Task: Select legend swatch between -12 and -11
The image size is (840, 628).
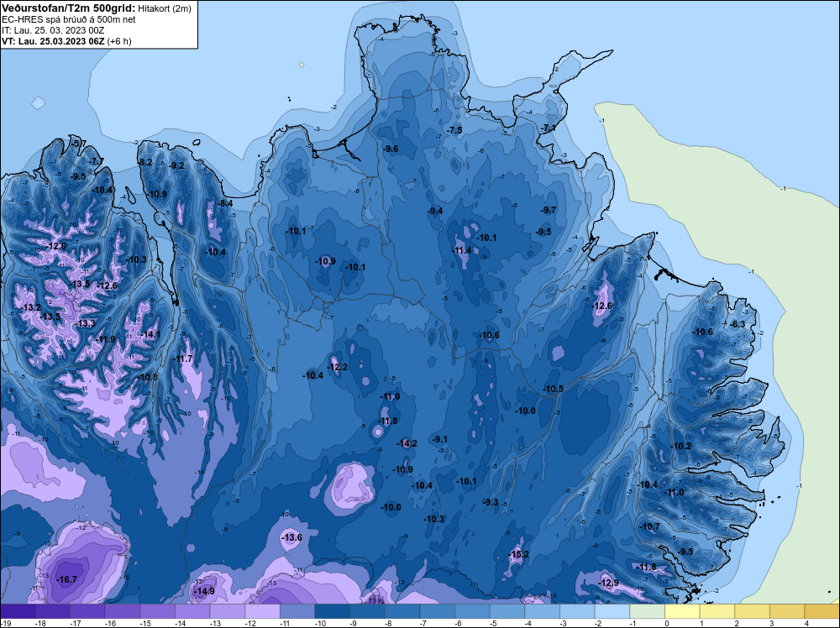Action: tap(262, 611)
